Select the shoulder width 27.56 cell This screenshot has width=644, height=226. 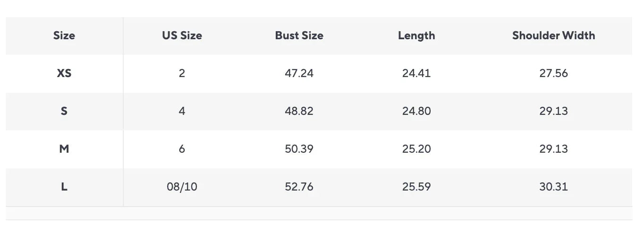coord(553,73)
